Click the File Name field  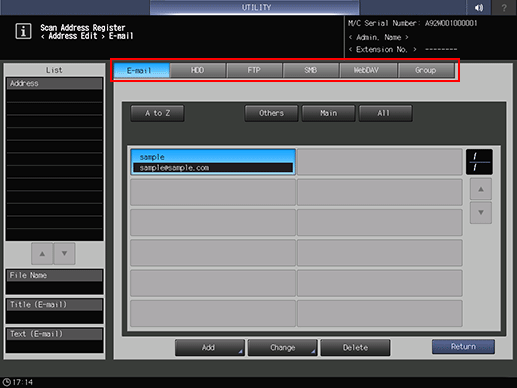[54, 282]
